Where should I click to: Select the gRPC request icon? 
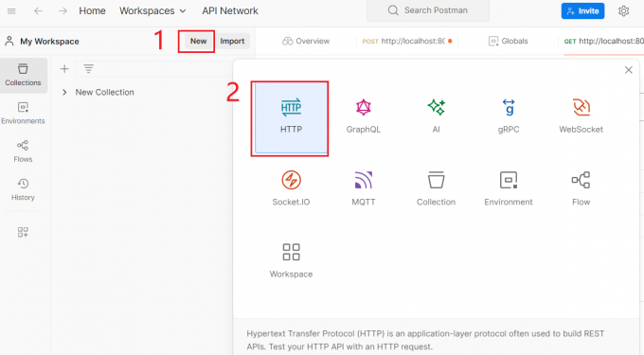509,107
